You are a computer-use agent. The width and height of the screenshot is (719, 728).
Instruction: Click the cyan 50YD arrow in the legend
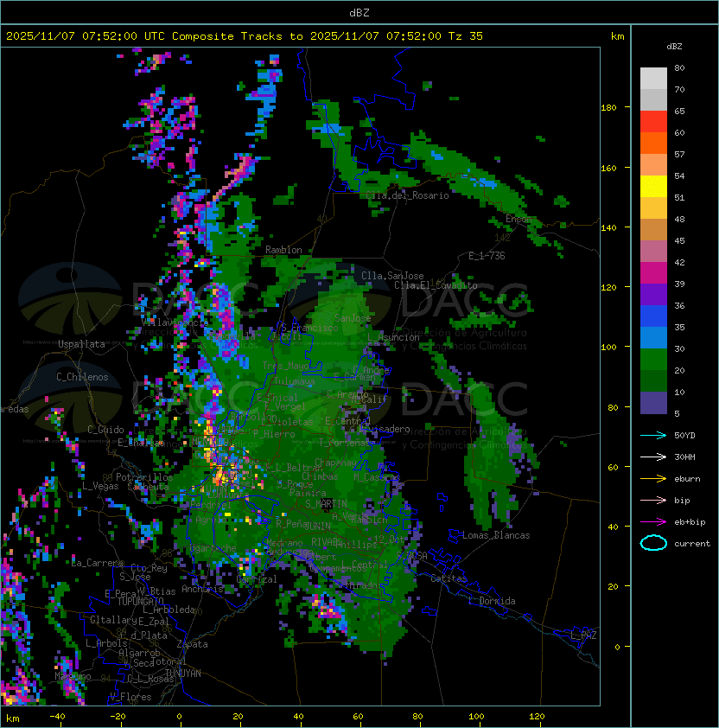coord(653,435)
